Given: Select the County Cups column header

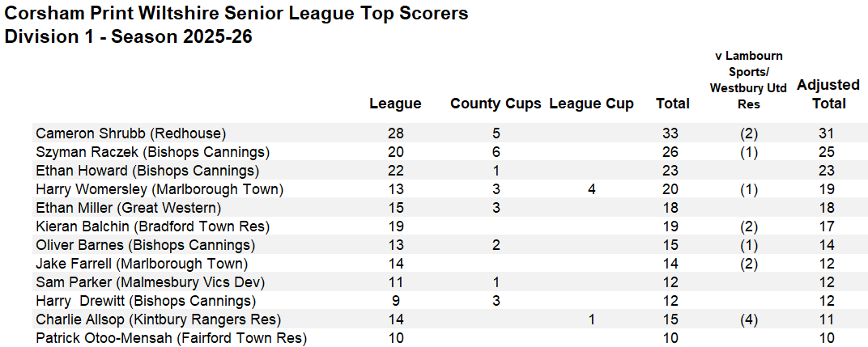Looking at the screenshot, I should (496, 104).
